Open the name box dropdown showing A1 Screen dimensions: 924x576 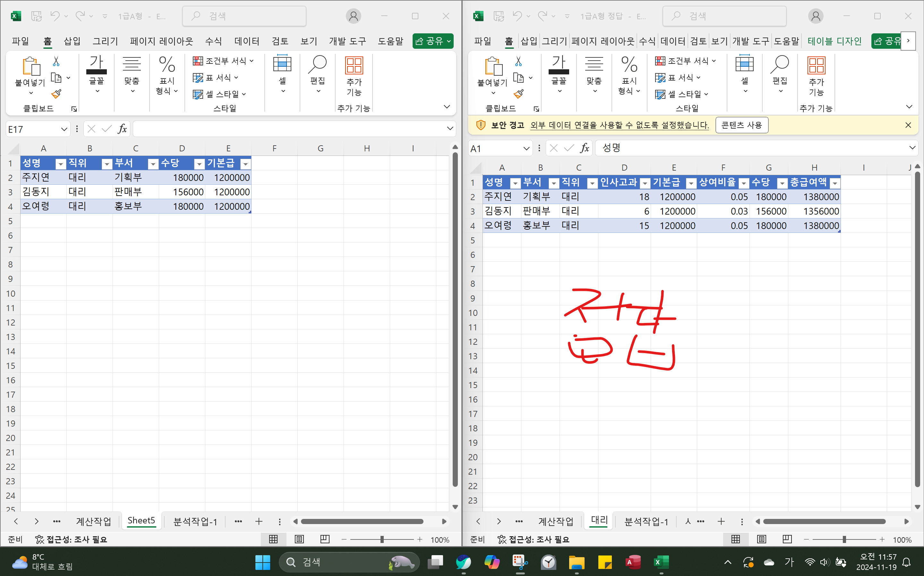click(x=526, y=148)
